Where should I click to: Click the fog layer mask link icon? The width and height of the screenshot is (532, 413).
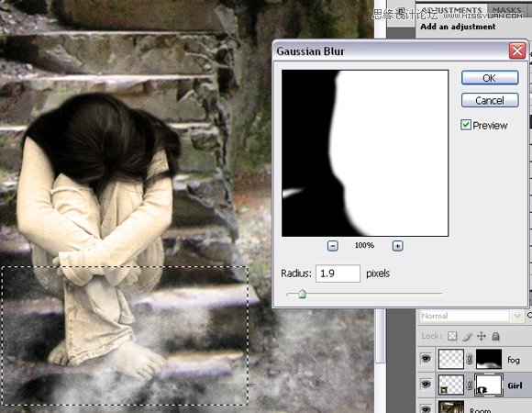(x=470, y=359)
